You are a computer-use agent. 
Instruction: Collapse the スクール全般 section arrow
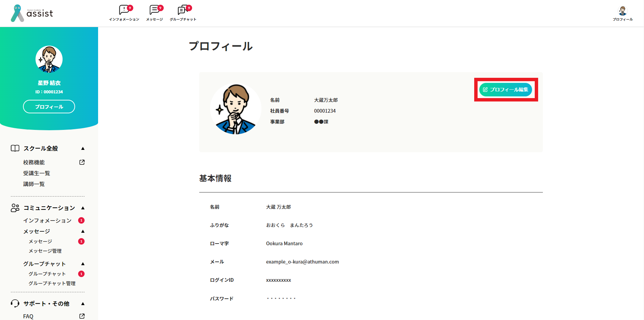point(83,148)
